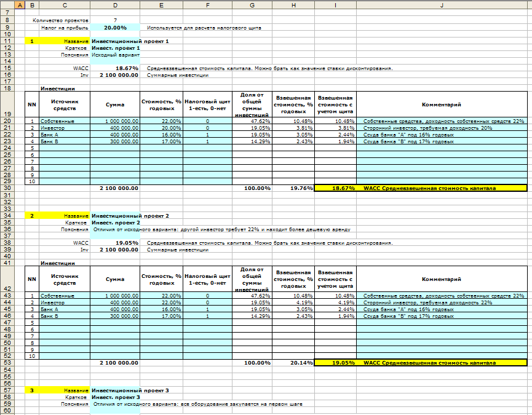Select the project count cell showing 7
The image size is (532, 415).
tap(114, 20)
